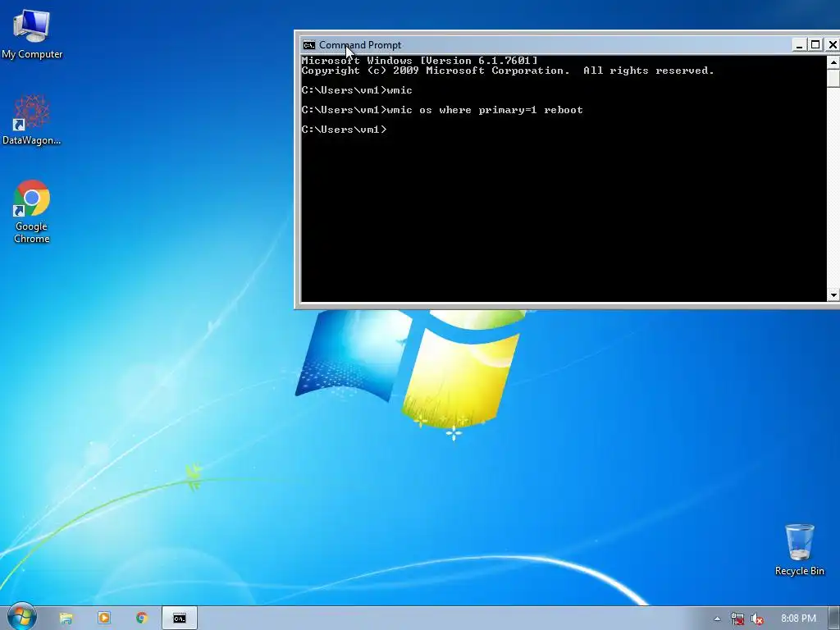Click the Command Prompt scrollbar thumb
The image size is (840, 630).
(833, 78)
